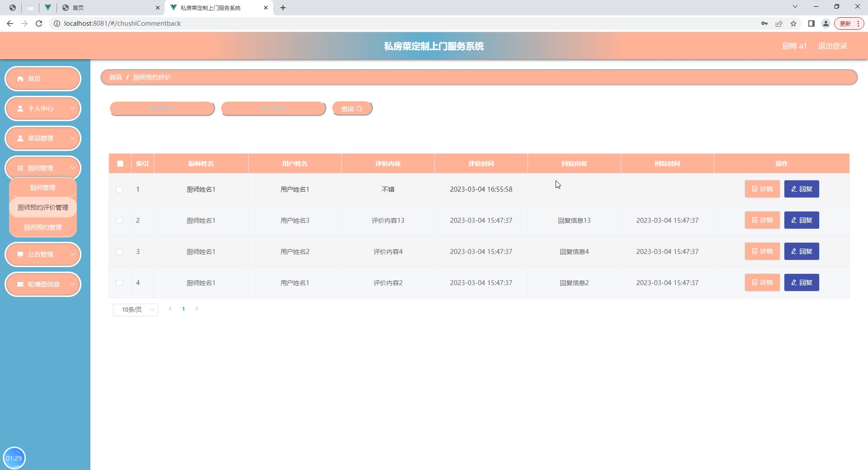
Task: Click the icon beside 公告管理
Action: [x=20, y=254]
